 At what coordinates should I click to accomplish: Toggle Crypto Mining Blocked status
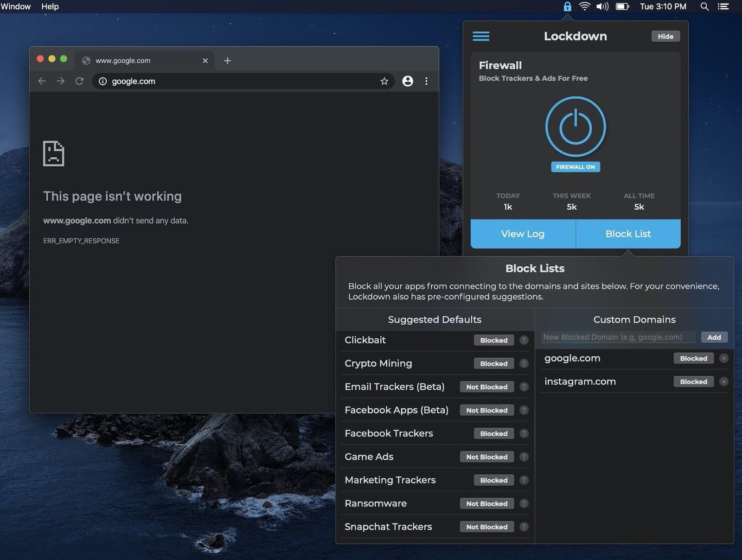tap(493, 364)
